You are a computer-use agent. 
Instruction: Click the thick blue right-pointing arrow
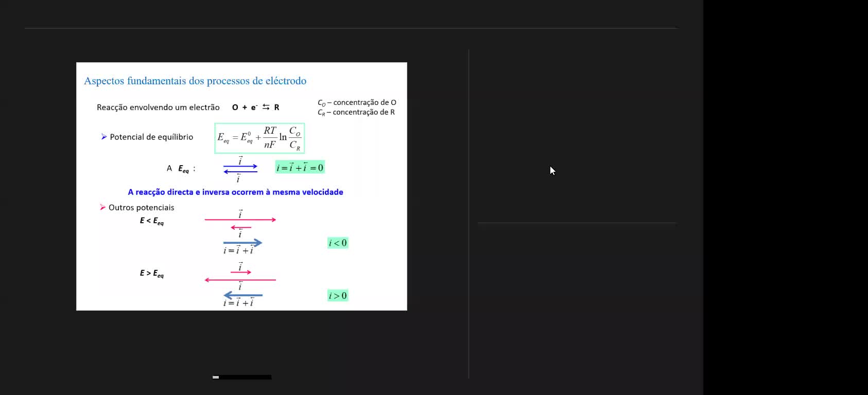(x=242, y=242)
